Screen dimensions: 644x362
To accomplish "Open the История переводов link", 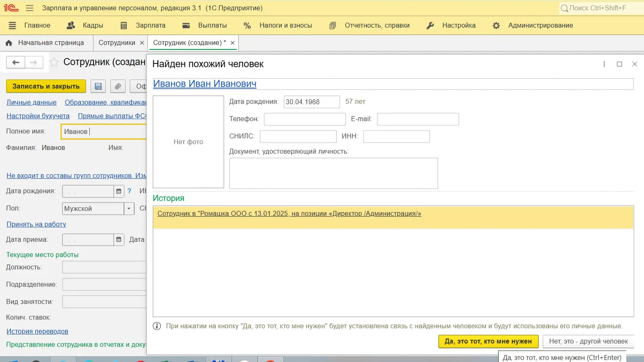I will (x=37, y=331).
